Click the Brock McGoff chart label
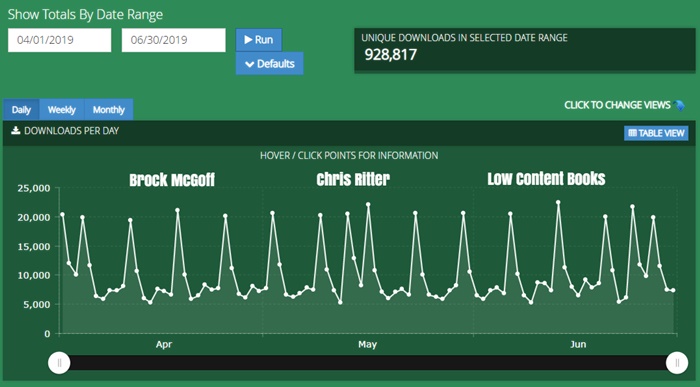Screen dimensions: 700x387 [172, 180]
